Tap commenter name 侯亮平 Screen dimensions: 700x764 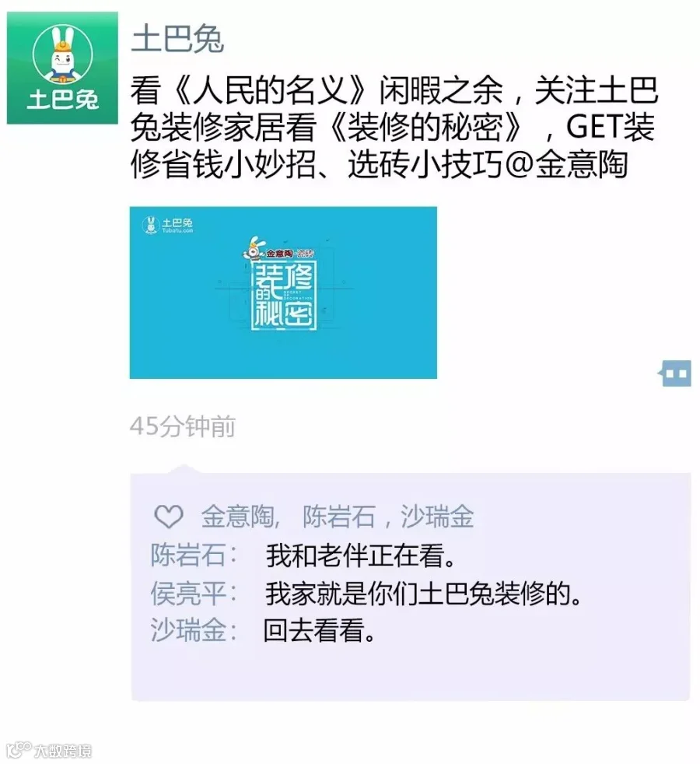pyautogui.click(x=188, y=594)
